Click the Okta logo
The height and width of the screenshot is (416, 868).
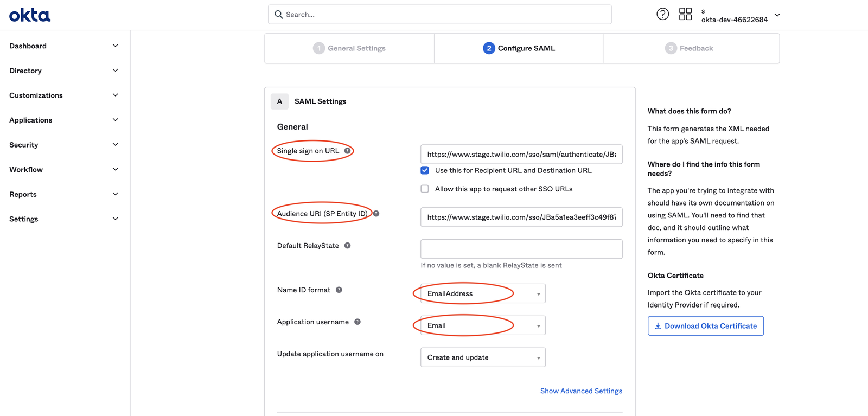(30, 15)
